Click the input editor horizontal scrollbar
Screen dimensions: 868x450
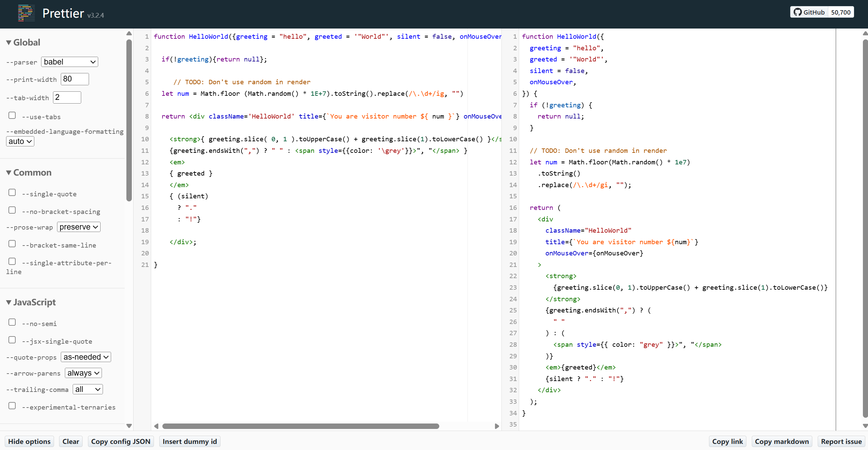tap(300, 426)
